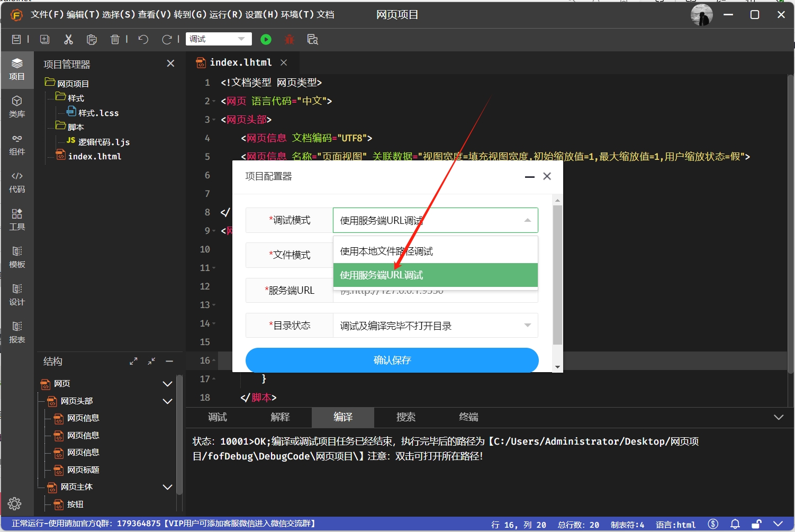Fold code at line 3
This screenshot has height=532, width=795.
point(214,120)
